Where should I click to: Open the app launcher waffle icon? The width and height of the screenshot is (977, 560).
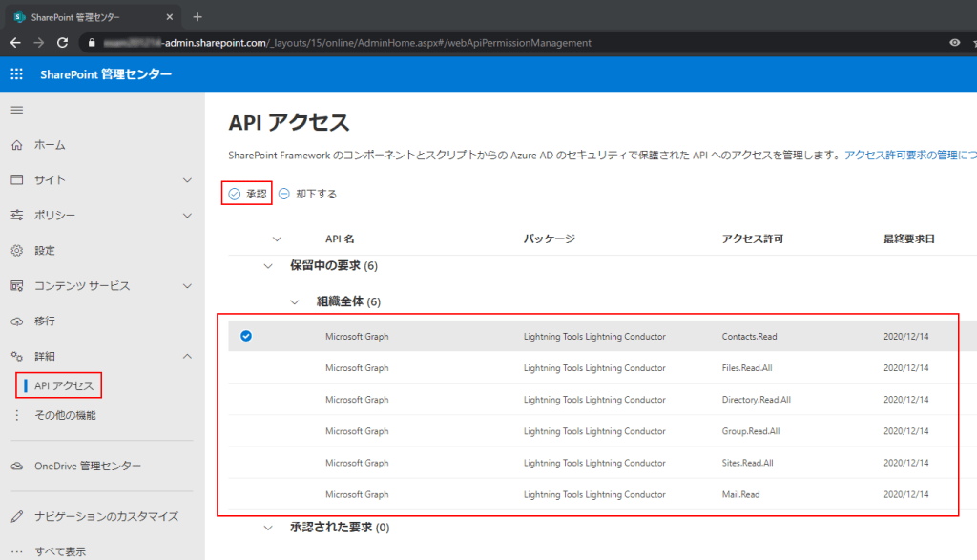(x=16, y=74)
